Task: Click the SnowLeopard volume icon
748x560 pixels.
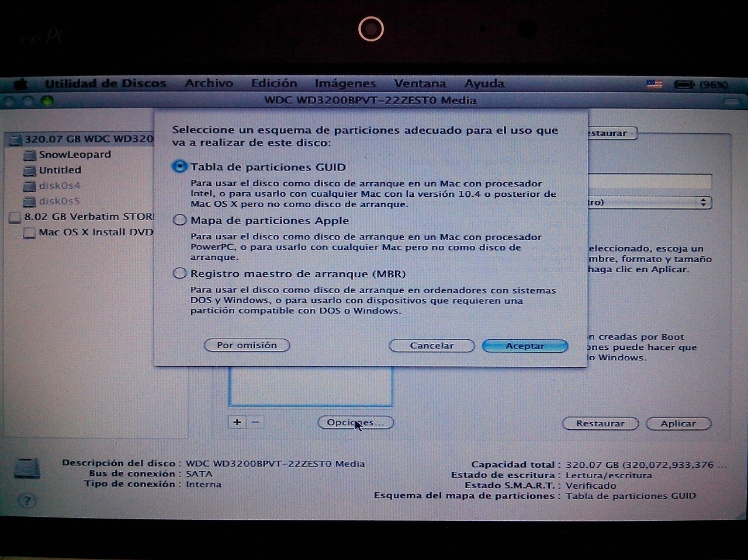Action: (x=30, y=155)
